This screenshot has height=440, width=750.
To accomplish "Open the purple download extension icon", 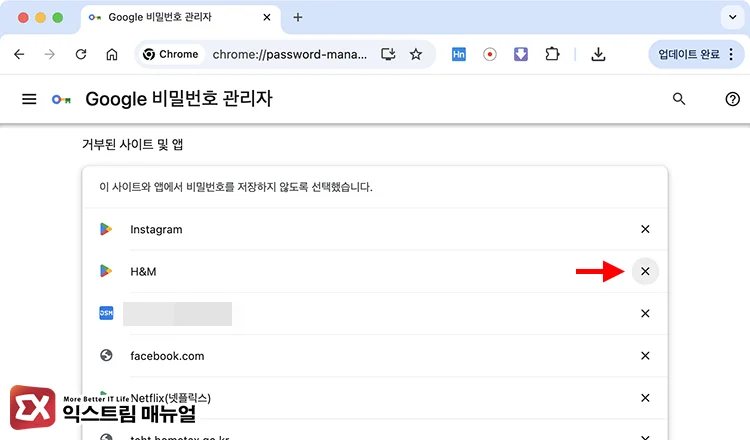I will (x=521, y=55).
